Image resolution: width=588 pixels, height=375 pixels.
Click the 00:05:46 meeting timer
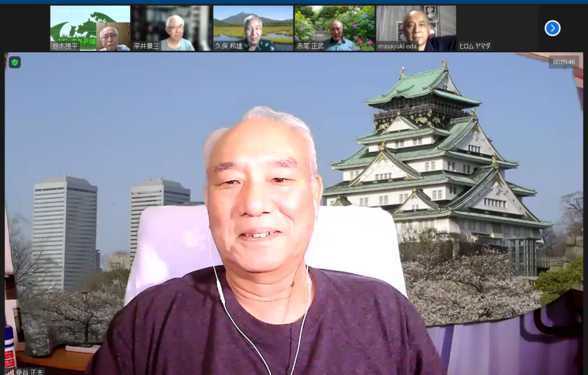563,62
